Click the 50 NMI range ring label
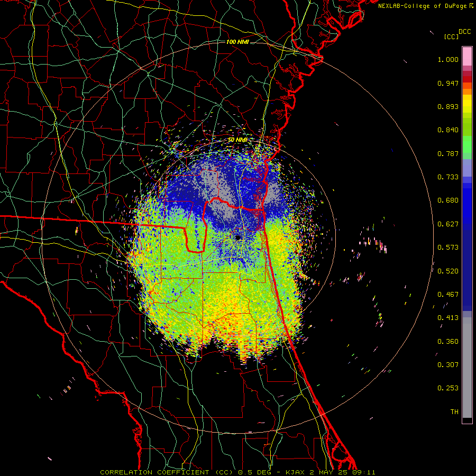 click(237, 140)
